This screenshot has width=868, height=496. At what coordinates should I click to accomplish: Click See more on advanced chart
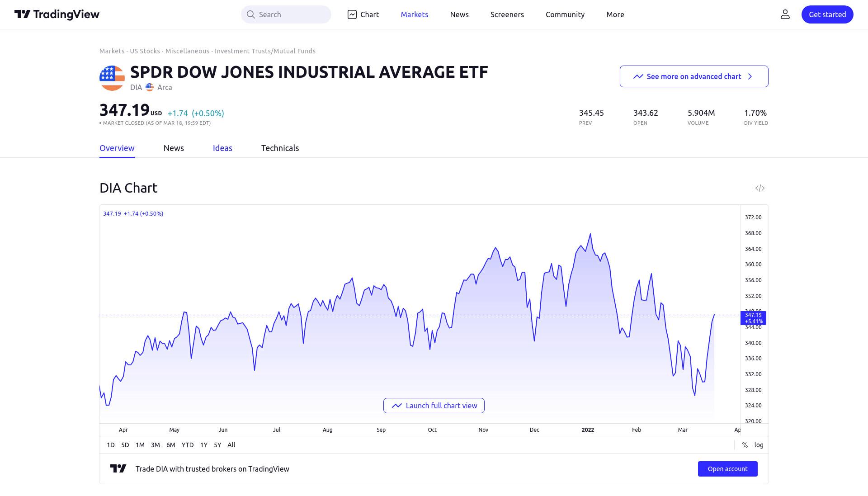tap(694, 76)
